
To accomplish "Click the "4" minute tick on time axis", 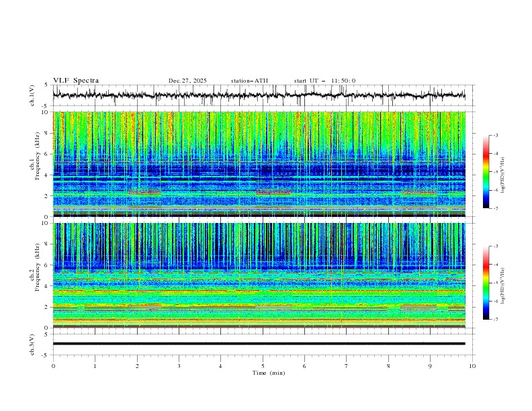I will (x=220, y=366).
